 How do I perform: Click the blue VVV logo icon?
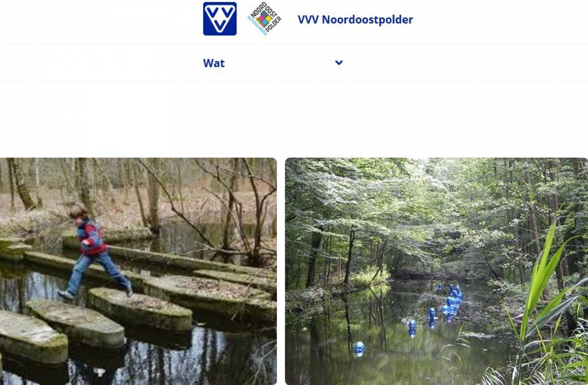click(x=220, y=19)
